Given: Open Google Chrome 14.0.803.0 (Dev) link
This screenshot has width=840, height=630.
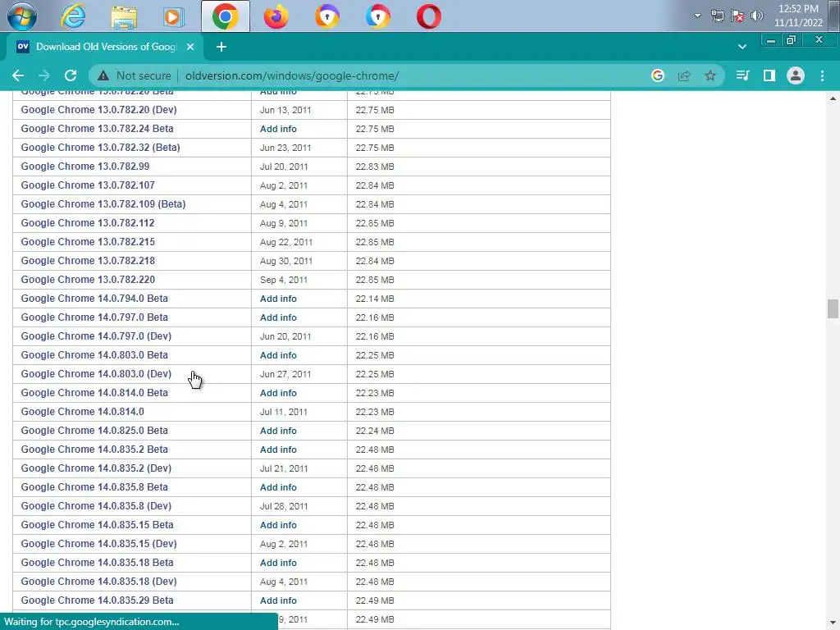Looking at the screenshot, I should coord(96,374).
